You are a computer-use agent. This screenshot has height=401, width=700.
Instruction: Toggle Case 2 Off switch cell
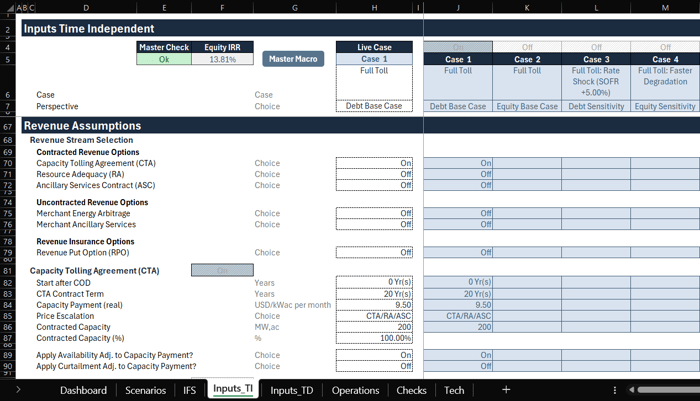click(x=526, y=46)
